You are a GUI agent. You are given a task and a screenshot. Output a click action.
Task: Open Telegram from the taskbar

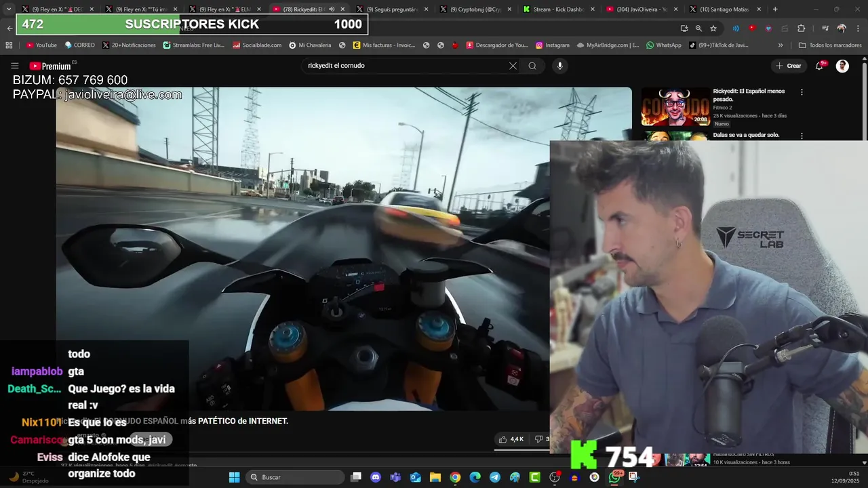[x=495, y=477]
